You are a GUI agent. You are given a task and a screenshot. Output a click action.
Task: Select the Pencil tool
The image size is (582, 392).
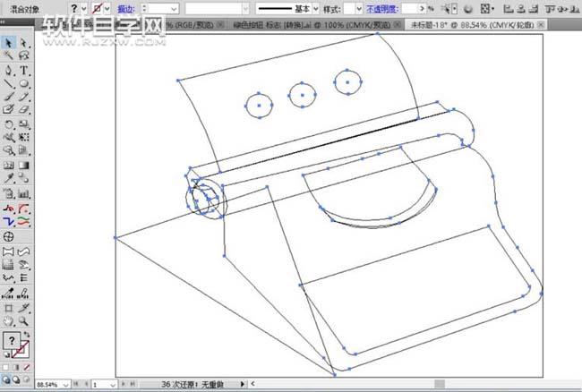tap(24, 97)
